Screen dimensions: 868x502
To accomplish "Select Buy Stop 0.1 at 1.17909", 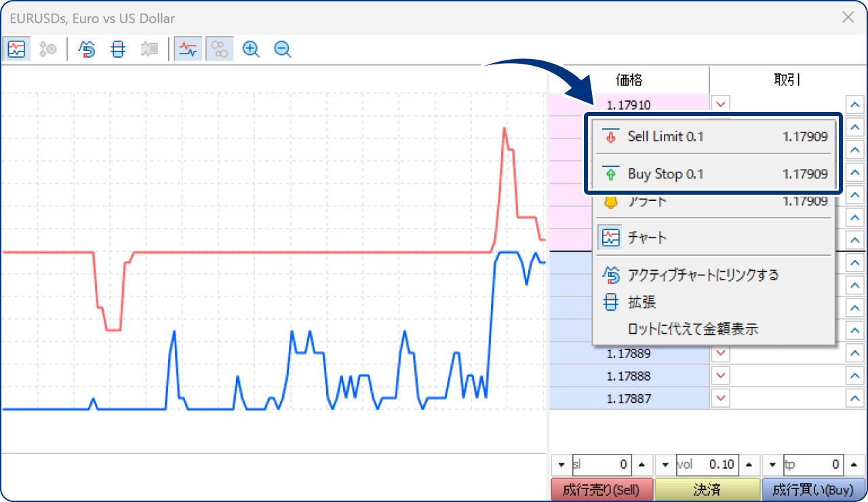I will click(713, 174).
